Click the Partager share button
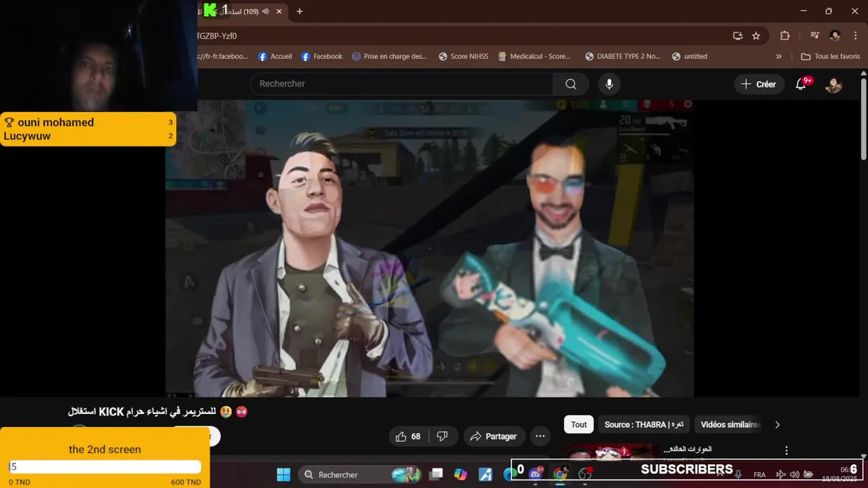 pos(493,436)
